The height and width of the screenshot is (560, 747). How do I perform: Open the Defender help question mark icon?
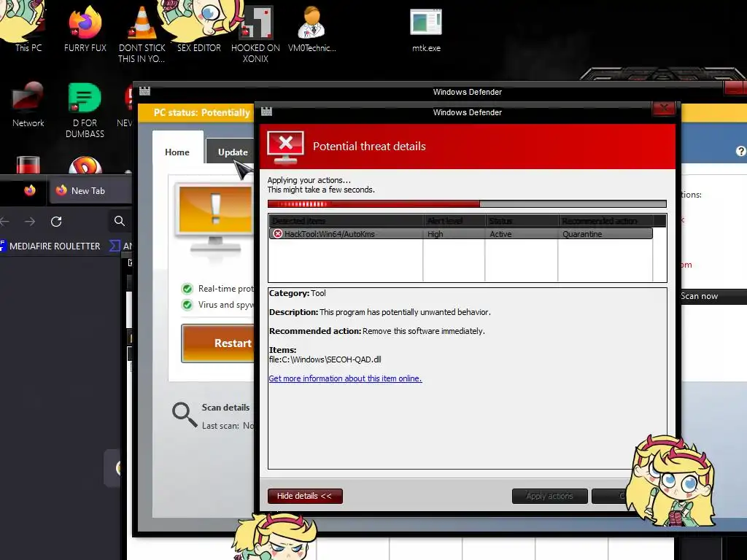click(x=740, y=151)
